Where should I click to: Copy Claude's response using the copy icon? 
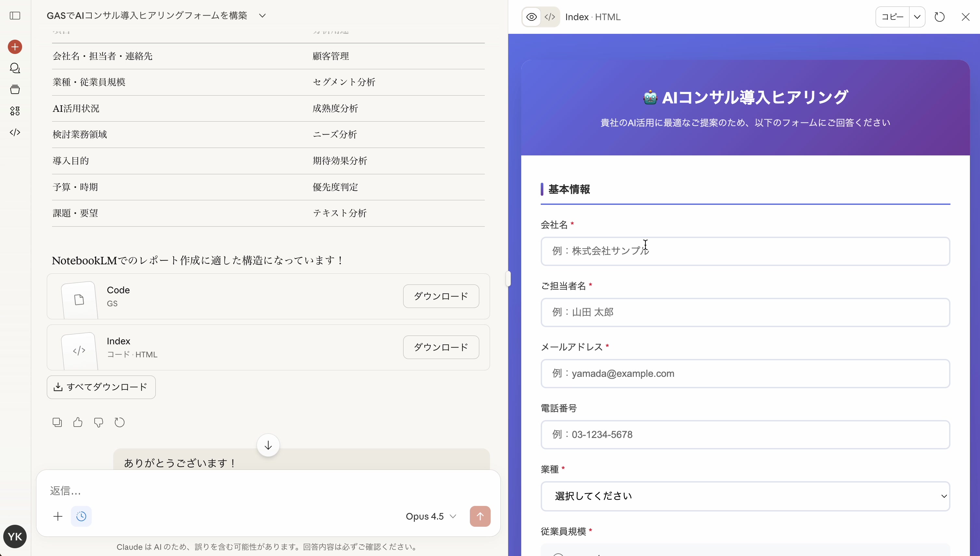point(57,422)
